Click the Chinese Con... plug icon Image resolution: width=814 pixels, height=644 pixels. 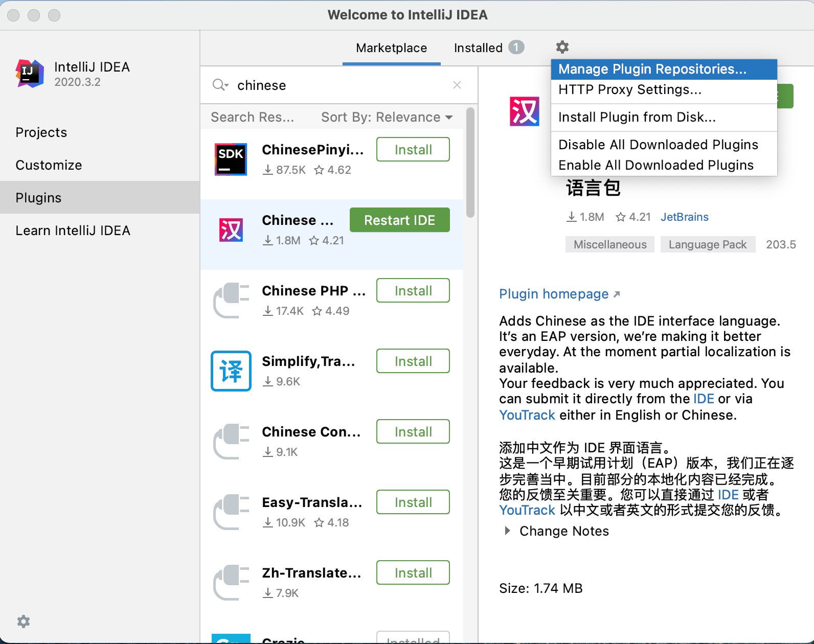coord(231,442)
